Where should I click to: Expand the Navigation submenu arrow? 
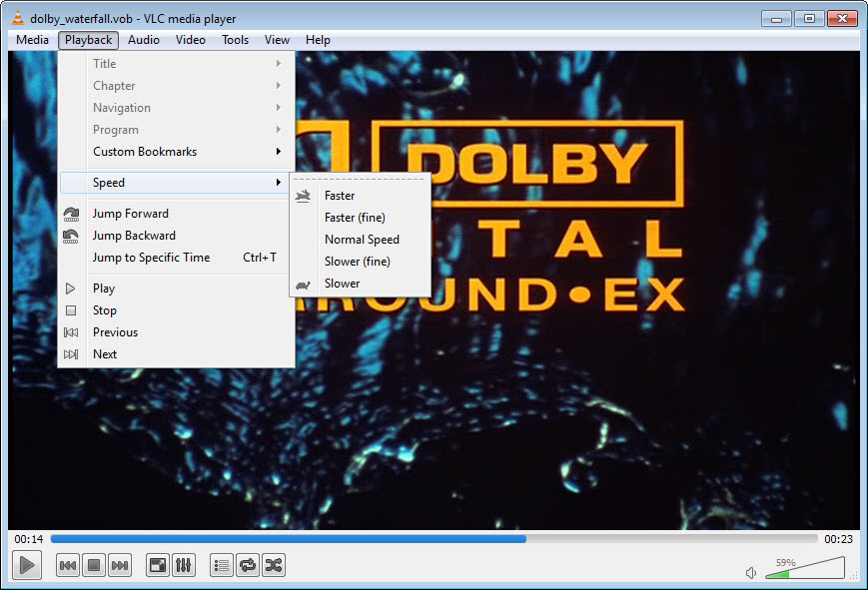coord(279,108)
